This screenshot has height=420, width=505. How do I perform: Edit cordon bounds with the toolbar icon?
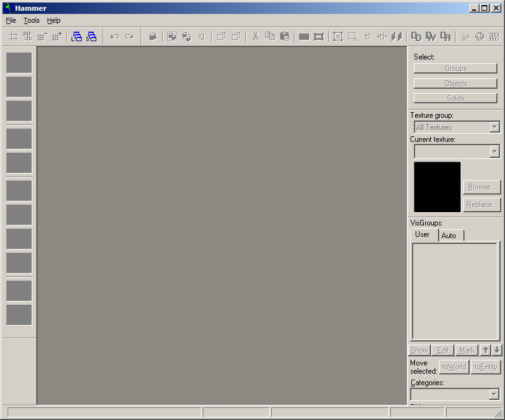[319, 37]
